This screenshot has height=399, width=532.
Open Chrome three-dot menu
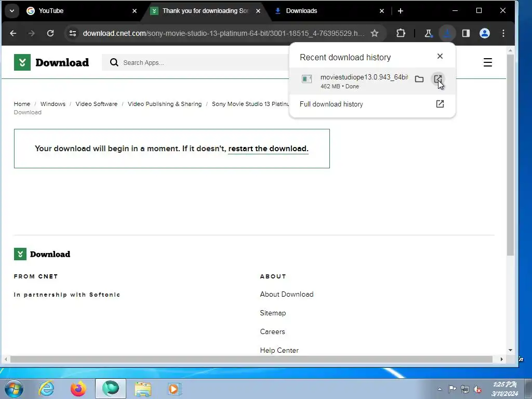503,33
